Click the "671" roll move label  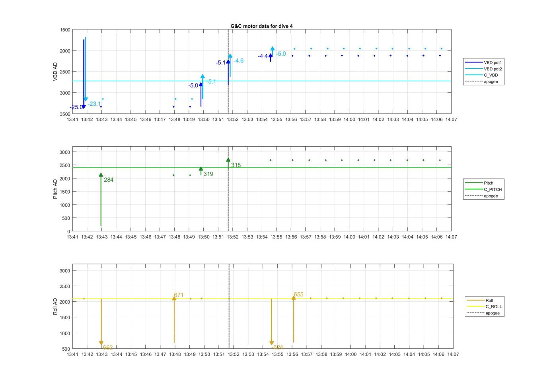click(179, 295)
